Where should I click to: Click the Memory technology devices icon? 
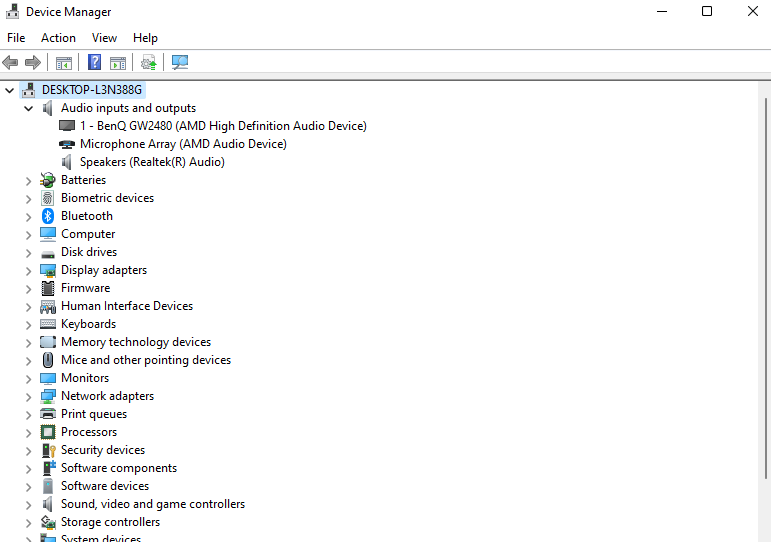(48, 342)
